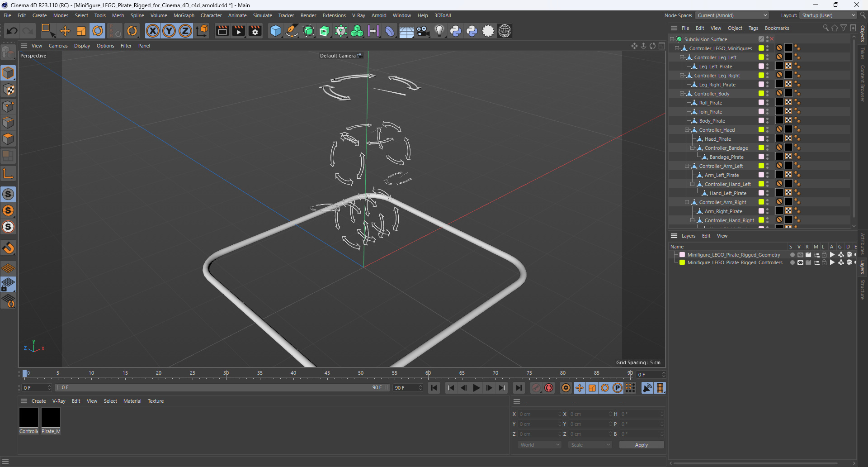This screenshot has height=467, width=868.
Task: Collapse Controller_LEGO_Minifigures tree node
Action: pos(677,48)
